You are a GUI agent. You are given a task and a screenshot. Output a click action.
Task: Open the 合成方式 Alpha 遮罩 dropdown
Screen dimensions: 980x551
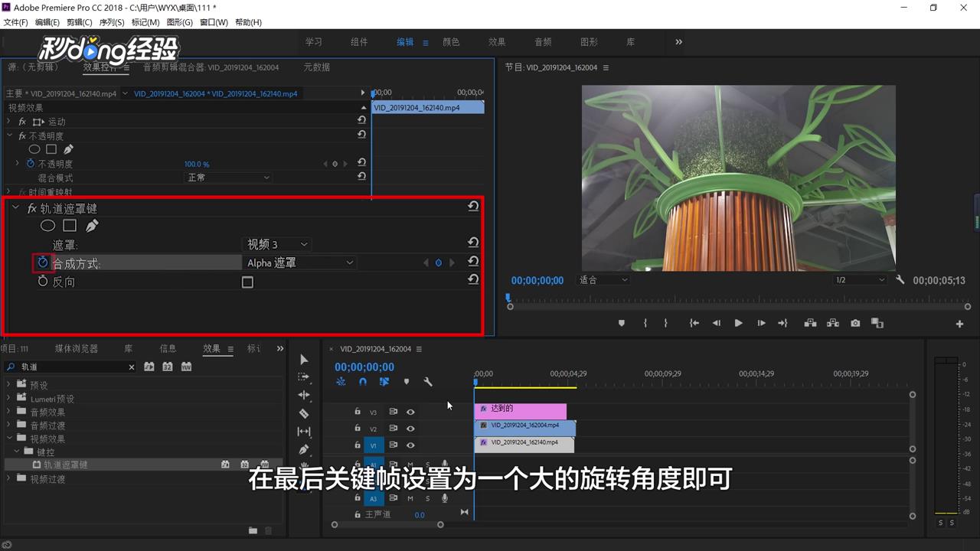tap(300, 262)
